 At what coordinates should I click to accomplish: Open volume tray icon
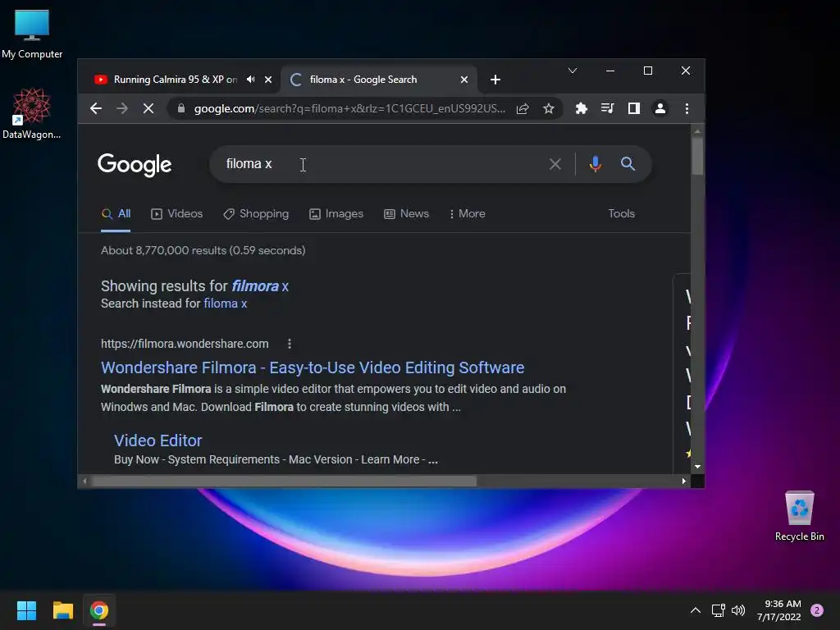tap(738, 610)
